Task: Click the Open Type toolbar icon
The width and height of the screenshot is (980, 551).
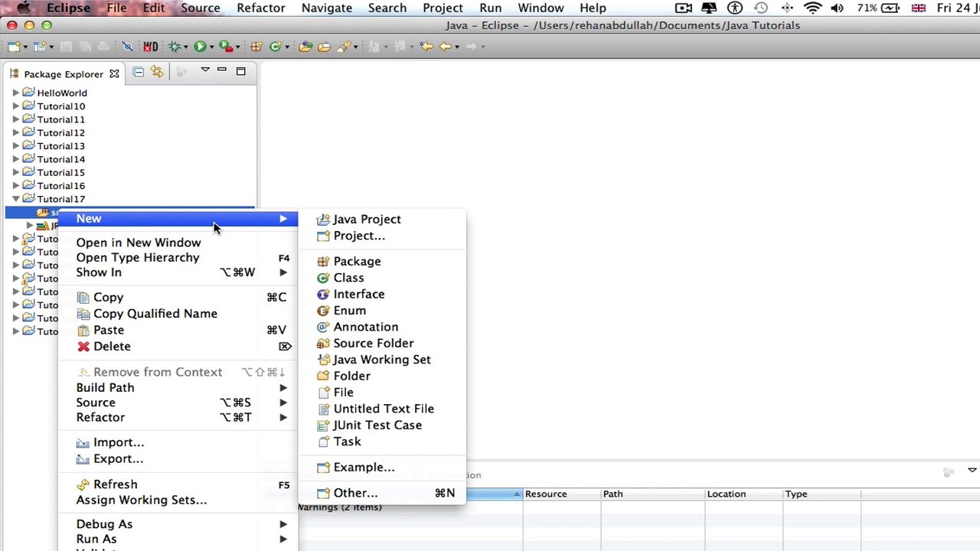Action: (305, 47)
